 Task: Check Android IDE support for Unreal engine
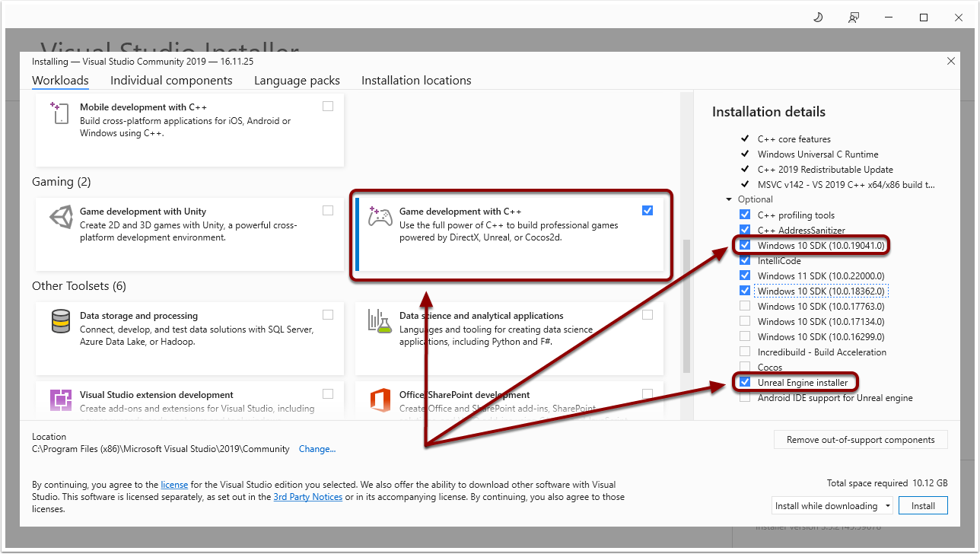point(745,397)
